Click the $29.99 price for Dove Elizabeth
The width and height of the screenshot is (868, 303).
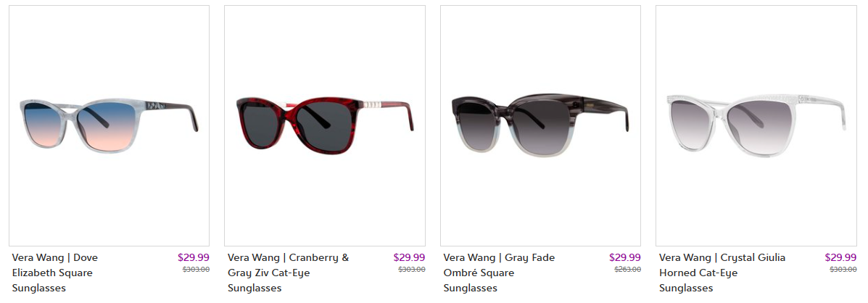coord(194,257)
